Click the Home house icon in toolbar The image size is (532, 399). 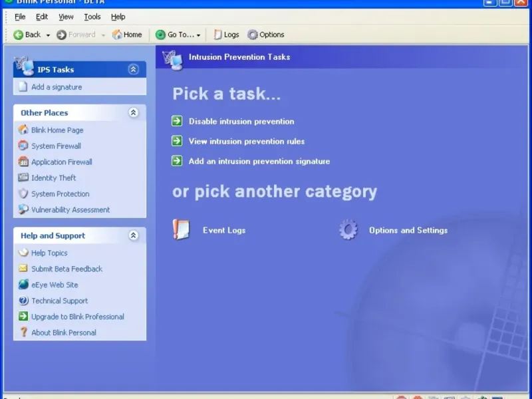117,35
